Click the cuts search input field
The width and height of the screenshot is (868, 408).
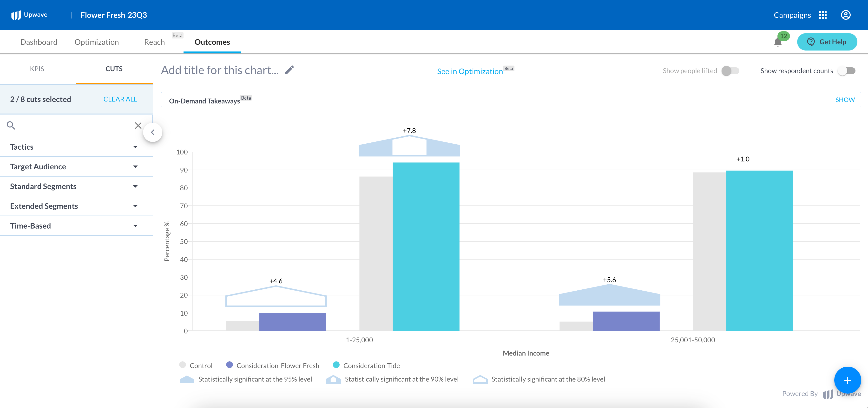click(x=74, y=126)
